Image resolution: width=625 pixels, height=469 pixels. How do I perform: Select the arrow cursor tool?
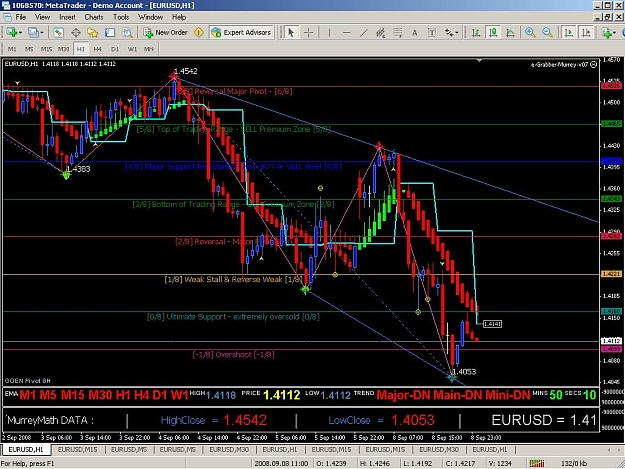pos(291,32)
